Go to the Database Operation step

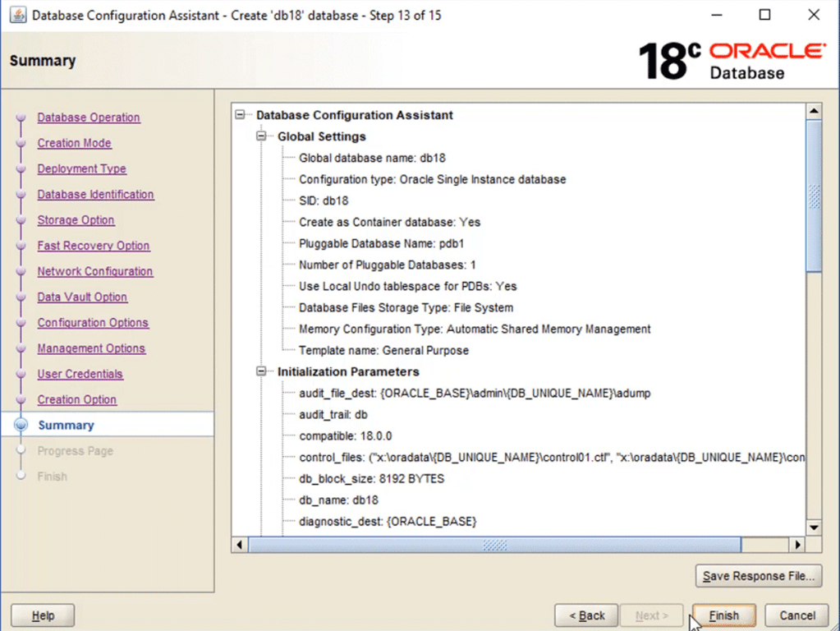click(x=89, y=117)
